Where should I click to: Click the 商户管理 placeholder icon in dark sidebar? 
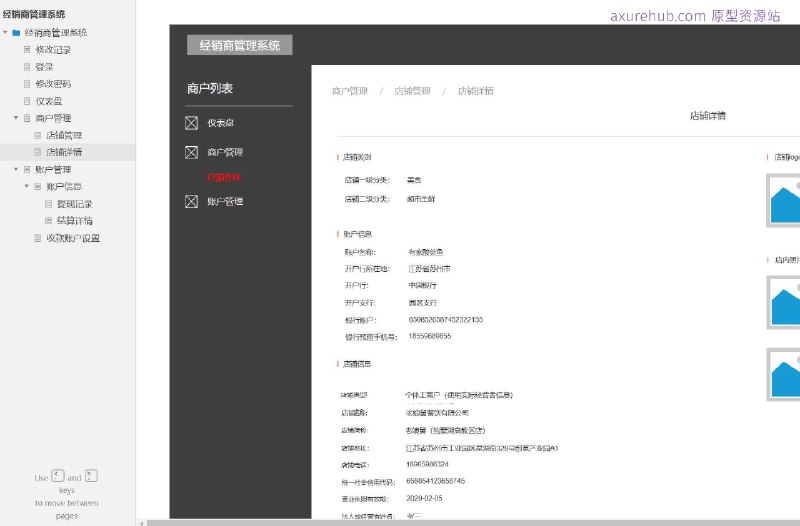coord(191,152)
